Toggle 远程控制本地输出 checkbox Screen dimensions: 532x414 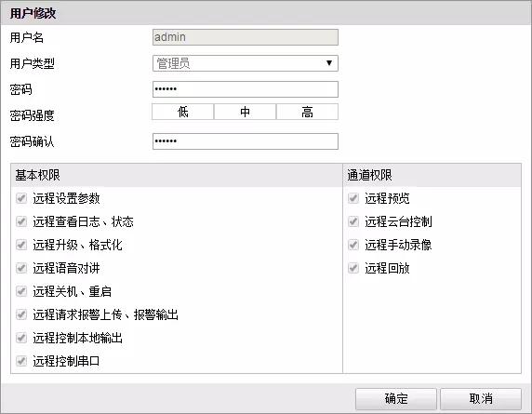[21, 338]
